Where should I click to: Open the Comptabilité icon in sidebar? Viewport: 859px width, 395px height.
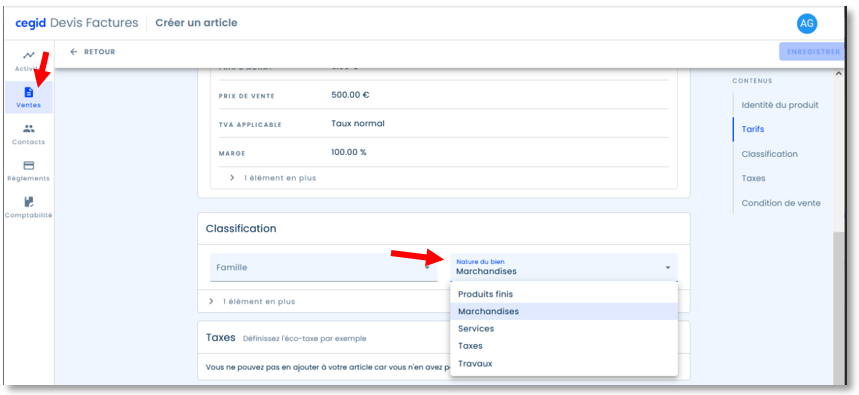pos(28,202)
